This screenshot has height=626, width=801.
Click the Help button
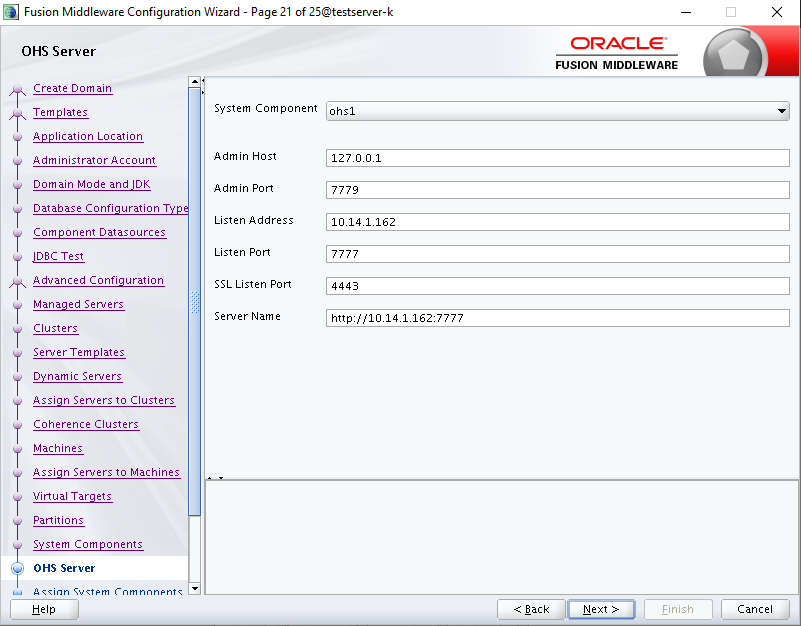pos(44,609)
